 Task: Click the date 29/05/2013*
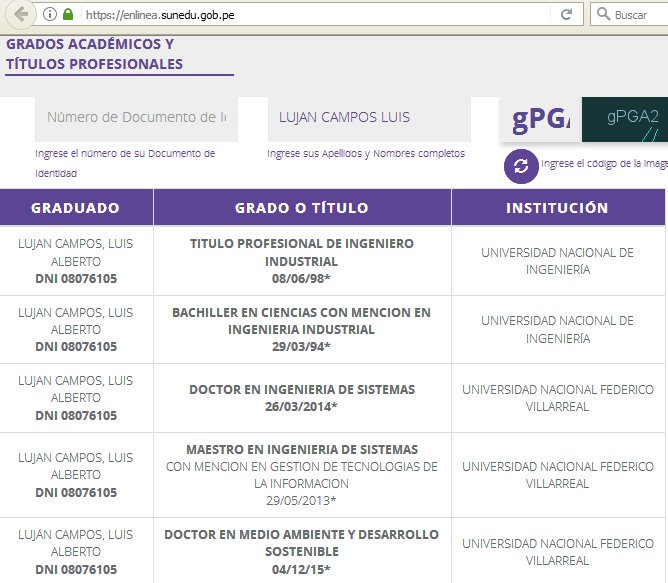pyautogui.click(x=301, y=501)
